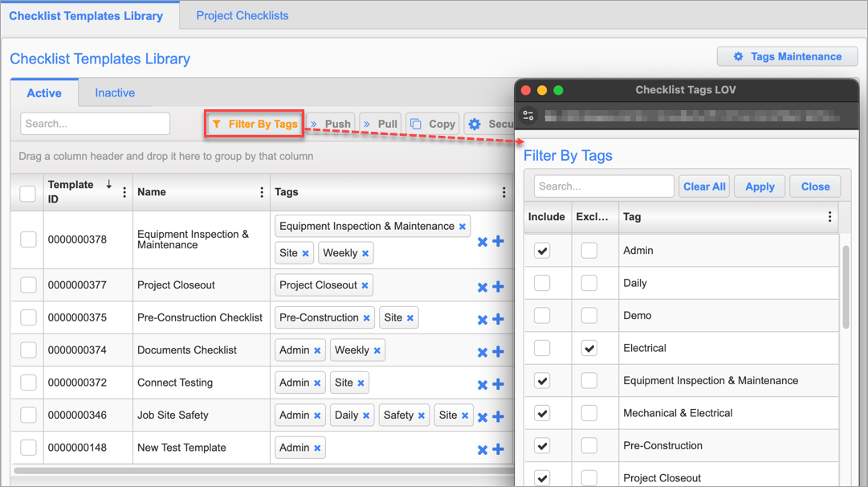
Task: Select the Active templates tab
Action: pos(44,93)
